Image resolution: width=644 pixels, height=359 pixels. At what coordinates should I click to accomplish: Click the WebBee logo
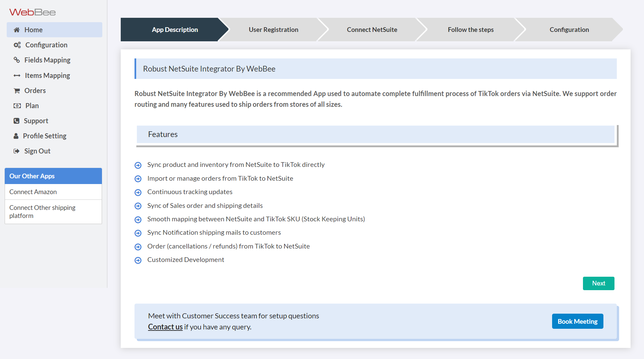pyautogui.click(x=33, y=12)
